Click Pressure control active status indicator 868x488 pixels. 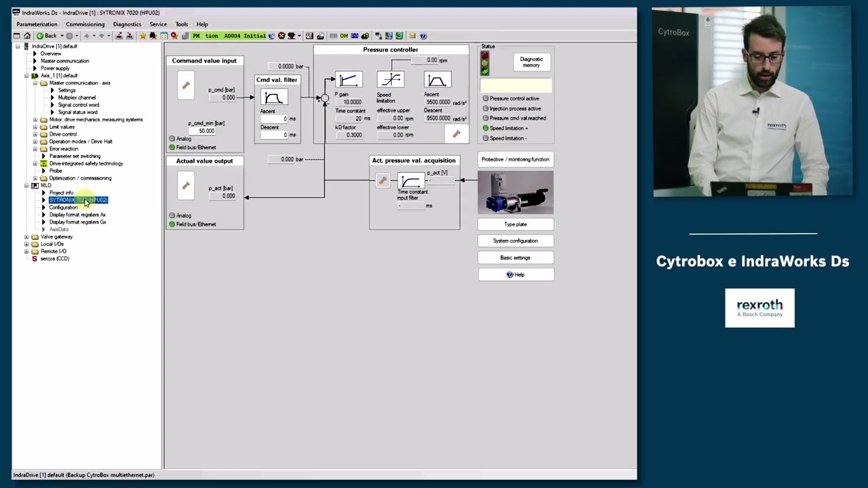(486, 98)
